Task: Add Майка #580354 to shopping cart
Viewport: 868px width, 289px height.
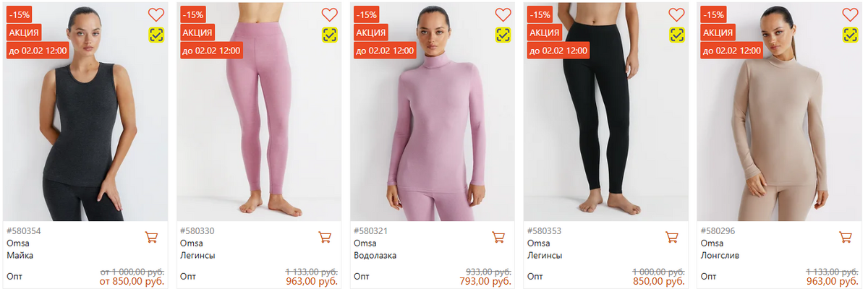Action: coord(152,237)
